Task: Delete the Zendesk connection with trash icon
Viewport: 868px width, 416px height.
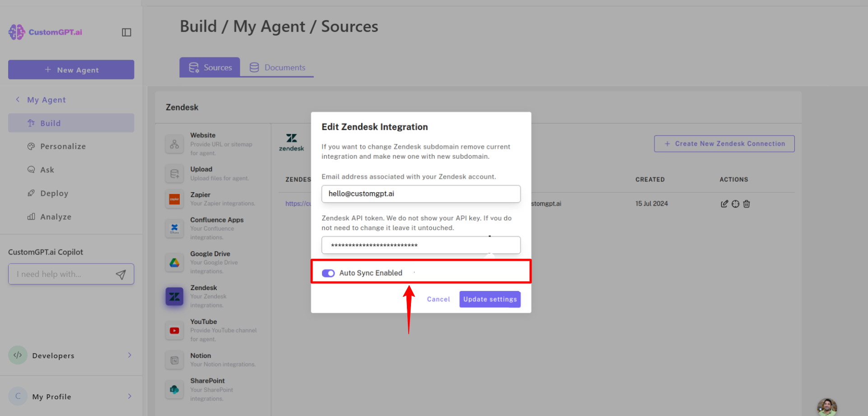Action: point(747,204)
